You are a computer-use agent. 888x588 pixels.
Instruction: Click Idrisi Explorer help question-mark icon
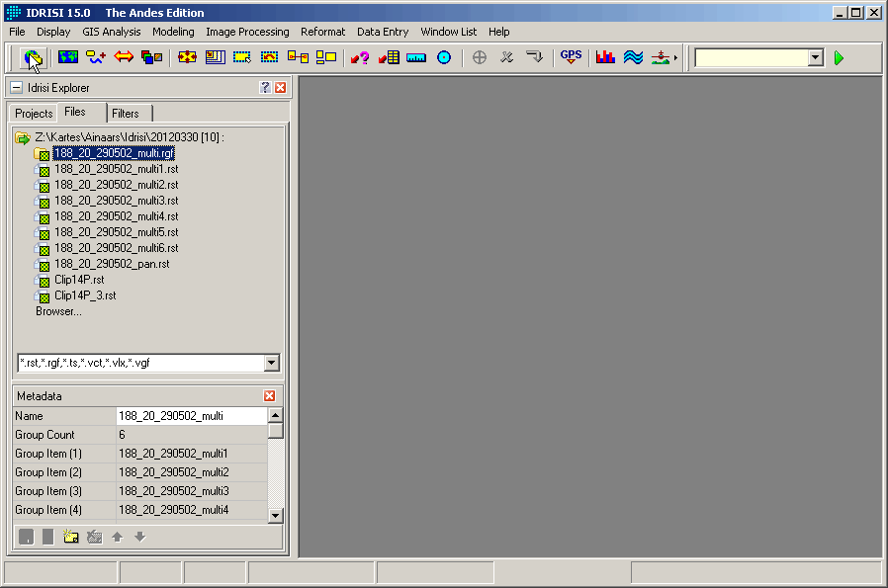tap(265, 87)
